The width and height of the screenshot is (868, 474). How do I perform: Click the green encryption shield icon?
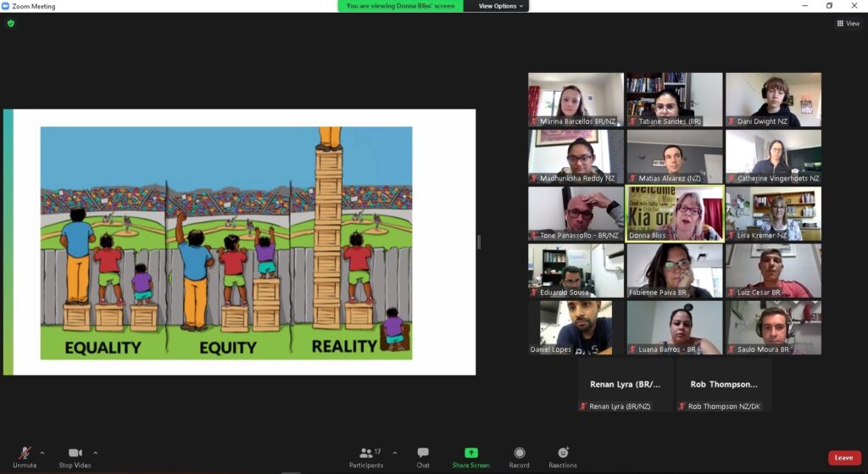pyautogui.click(x=11, y=24)
